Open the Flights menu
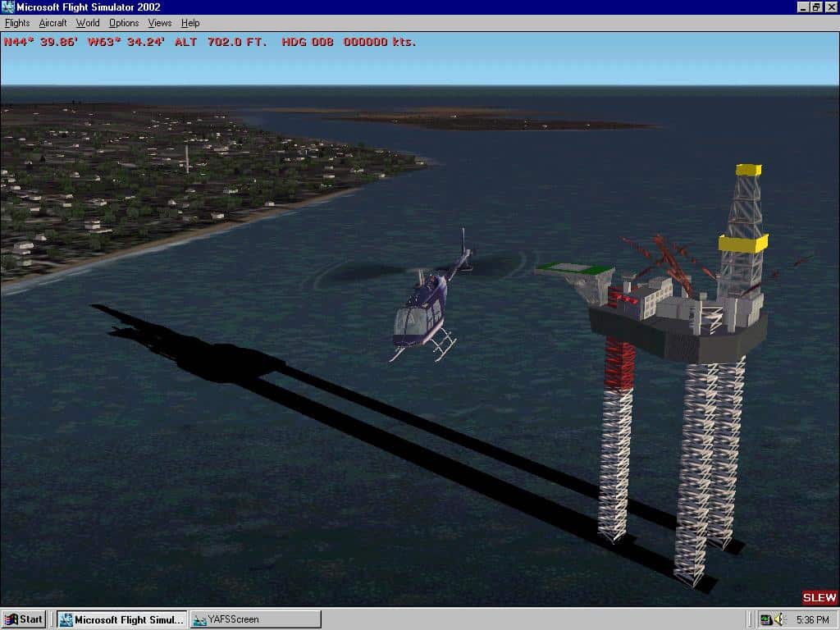Image resolution: width=840 pixels, height=630 pixels. point(17,23)
